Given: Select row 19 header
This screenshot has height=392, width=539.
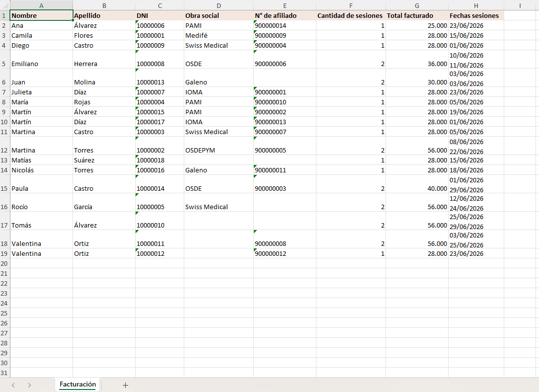Looking at the screenshot, I should (x=5, y=253).
